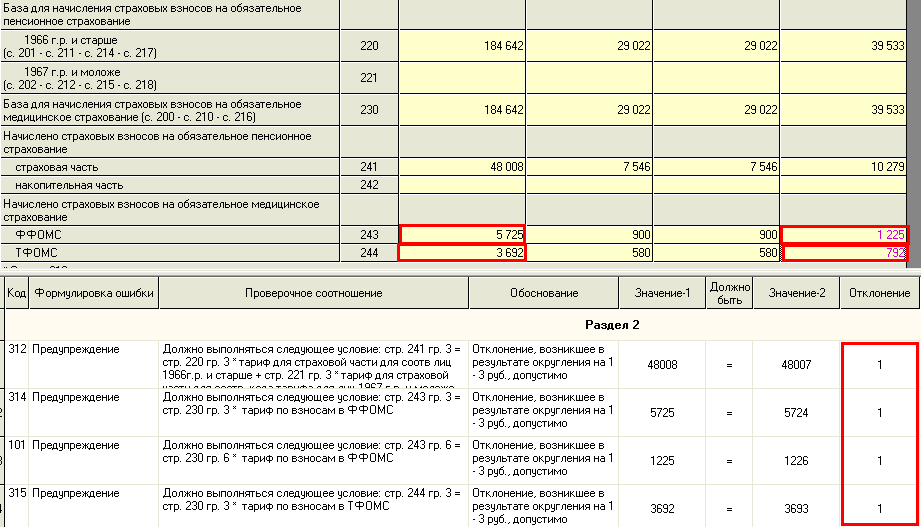Viewport: 921px width, 527px height.
Task: Click the 'страховая часть' row label
Action: [x=56, y=167]
